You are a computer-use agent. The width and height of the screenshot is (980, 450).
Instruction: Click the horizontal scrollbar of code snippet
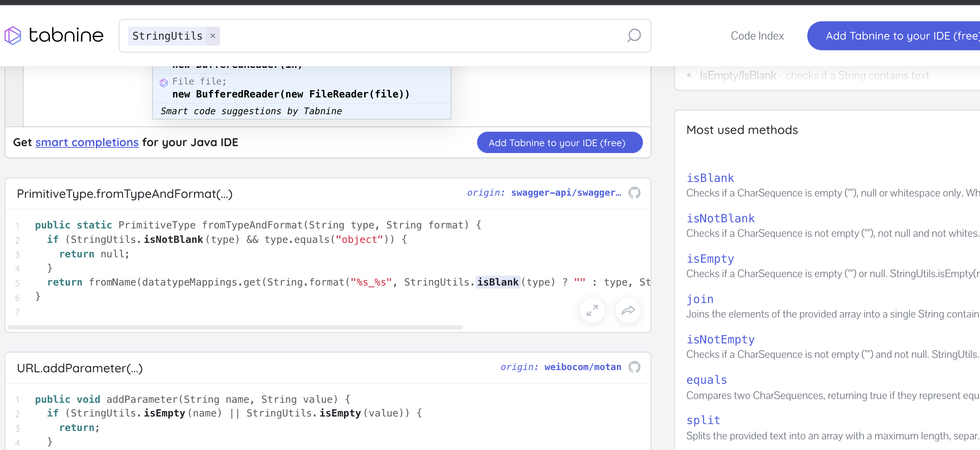coord(235,327)
